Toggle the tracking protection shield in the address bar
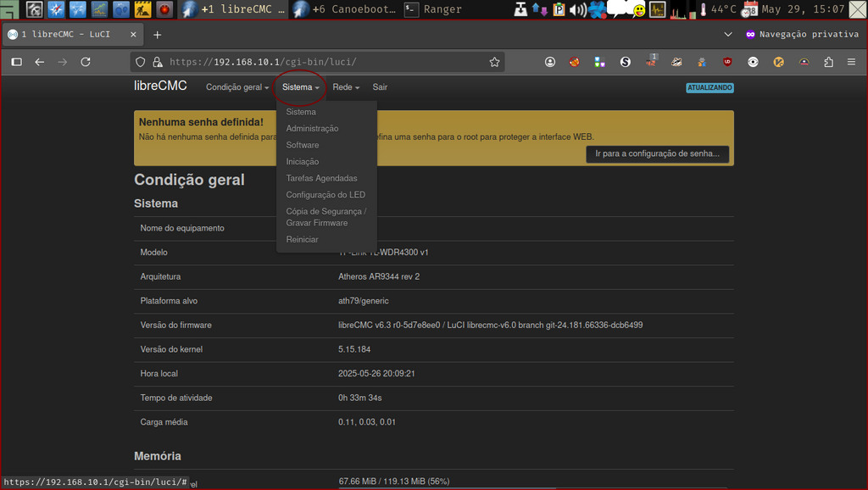Image resolution: width=868 pixels, height=490 pixels. point(140,61)
